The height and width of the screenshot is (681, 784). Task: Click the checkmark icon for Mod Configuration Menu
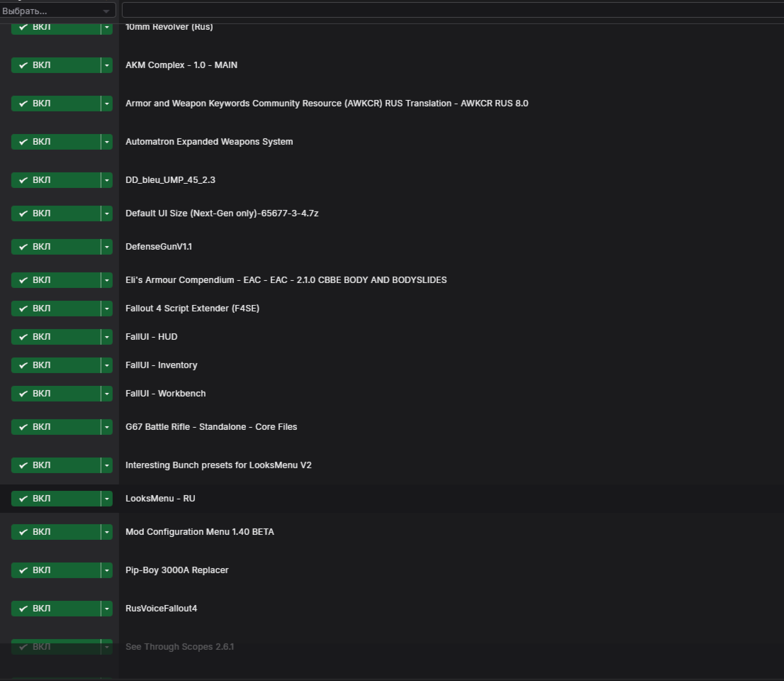click(23, 532)
